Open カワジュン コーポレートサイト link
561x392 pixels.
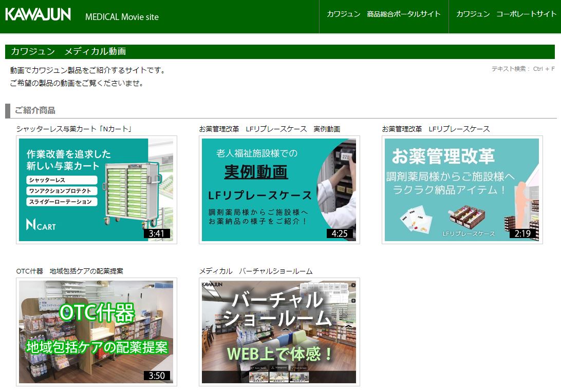point(506,14)
